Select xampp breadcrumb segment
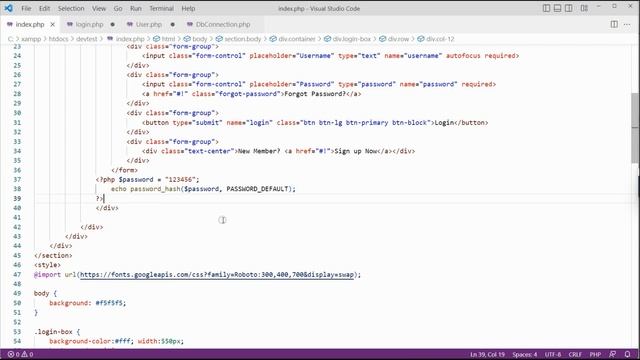 (x=31, y=39)
